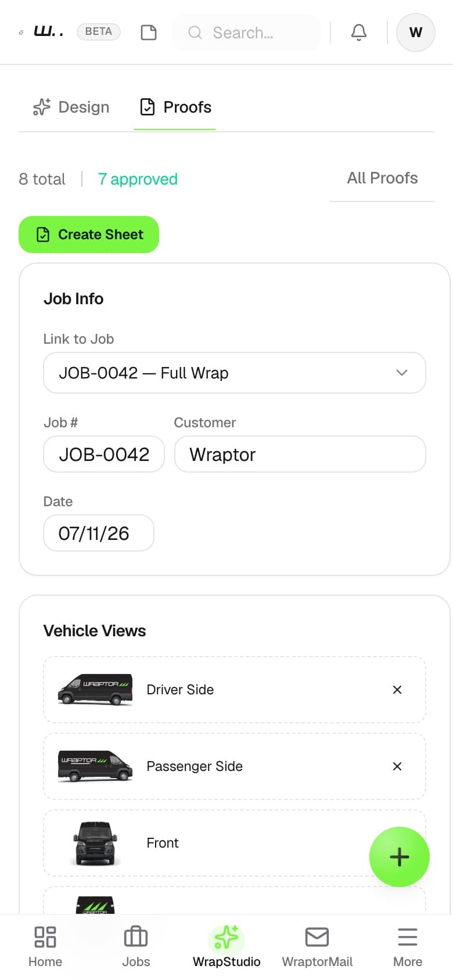The width and height of the screenshot is (453, 980).
Task: Go to Home in bottom navigation
Action: pyautogui.click(x=45, y=947)
